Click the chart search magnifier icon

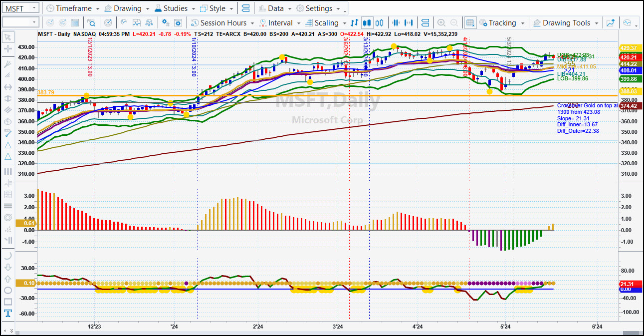[91, 23]
